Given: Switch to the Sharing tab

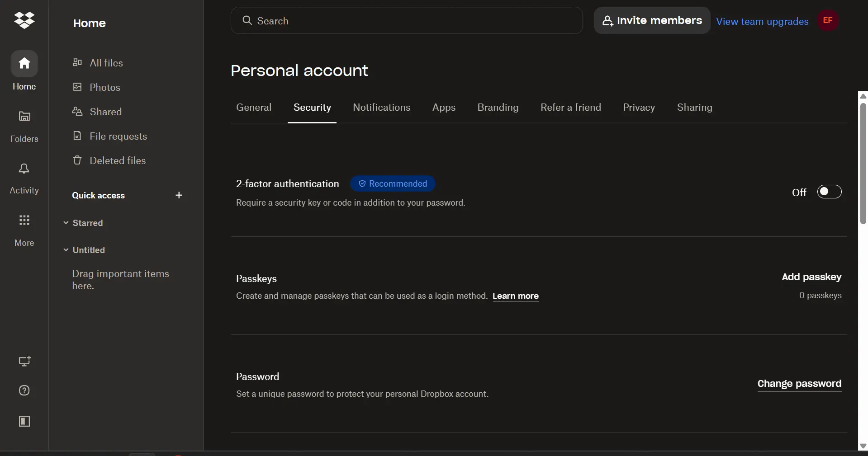Looking at the screenshot, I should tap(695, 108).
